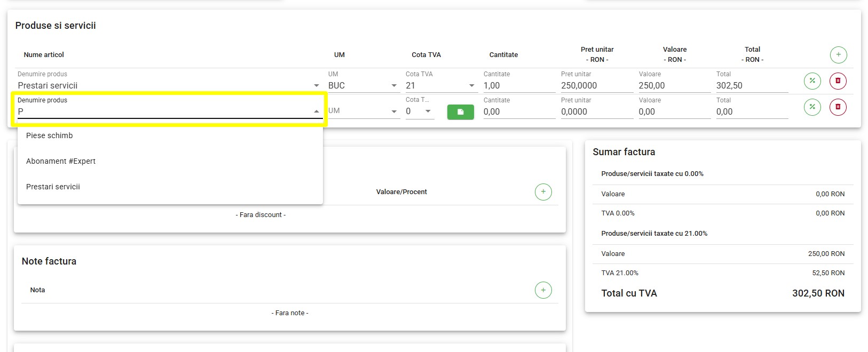The image size is (868, 352).
Task: Choose Abonament #Expert from the list
Action: [61, 161]
